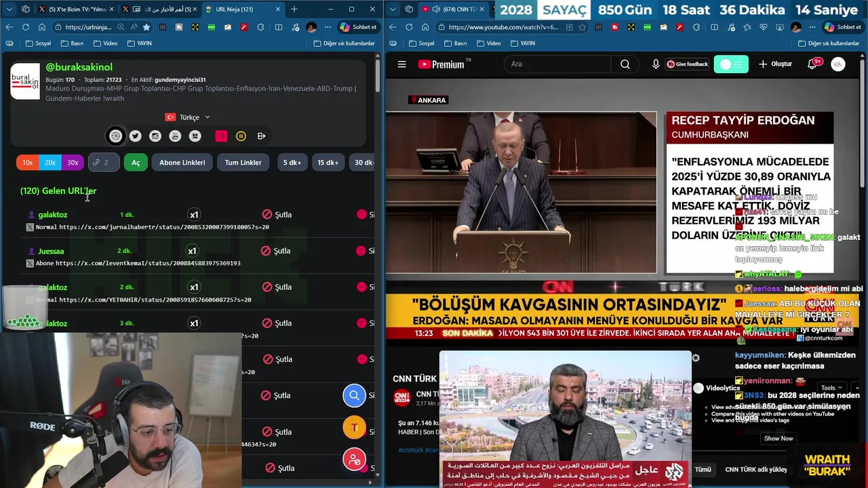Open tab search chevron in YouTube browser

pos(392,9)
